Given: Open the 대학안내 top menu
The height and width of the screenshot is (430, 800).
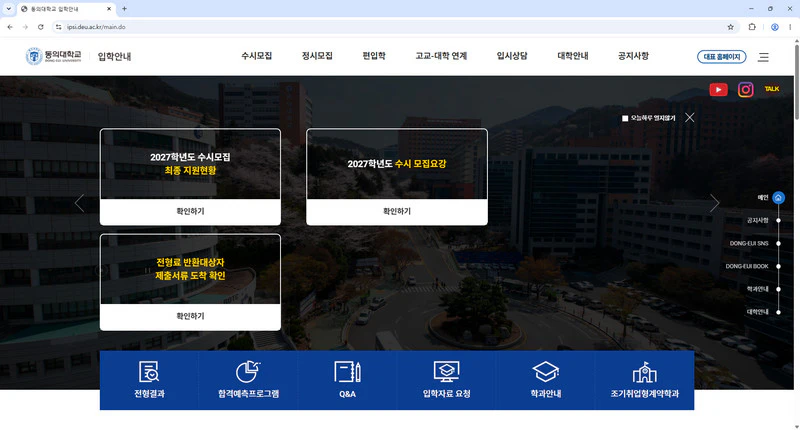Looking at the screenshot, I should [x=573, y=56].
